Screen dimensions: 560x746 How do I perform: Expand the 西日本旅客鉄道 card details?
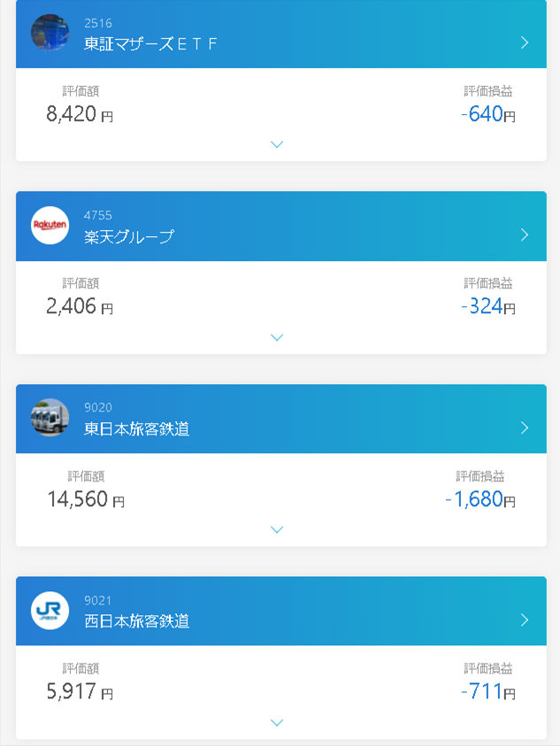click(x=277, y=722)
